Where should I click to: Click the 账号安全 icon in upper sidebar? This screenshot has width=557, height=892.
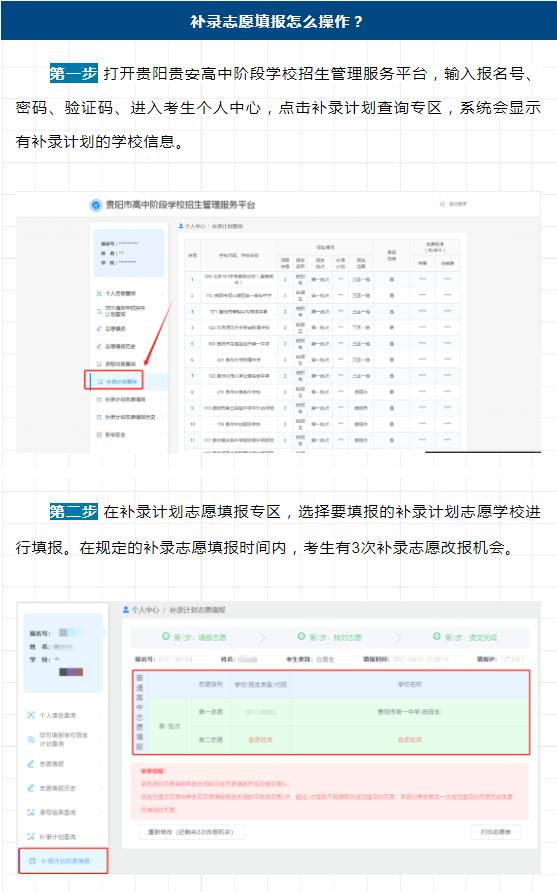click(99, 435)
